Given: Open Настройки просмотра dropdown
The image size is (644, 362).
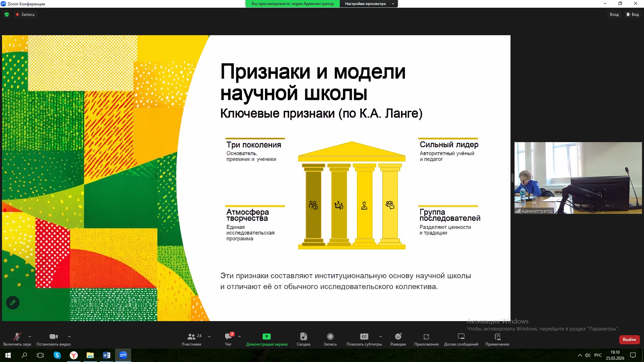Looking at the screenshot, I should click(x=369, y=4).
